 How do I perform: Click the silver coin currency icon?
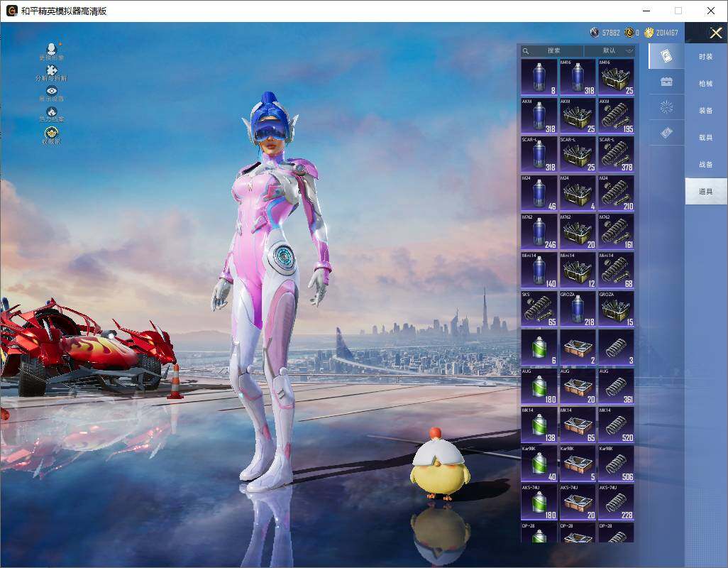tap(595, 33)
